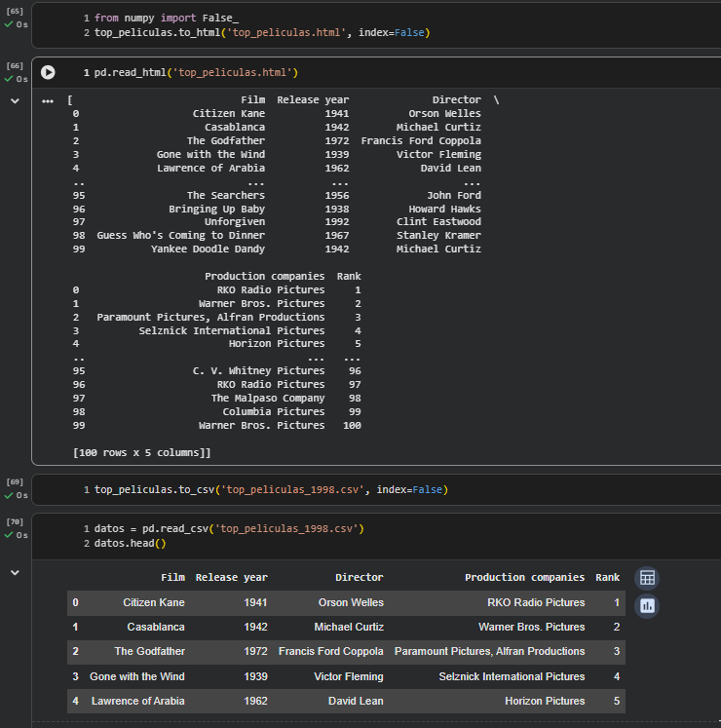
Task: Convert dataframe to interactive table icon
Action: (646, 578)
